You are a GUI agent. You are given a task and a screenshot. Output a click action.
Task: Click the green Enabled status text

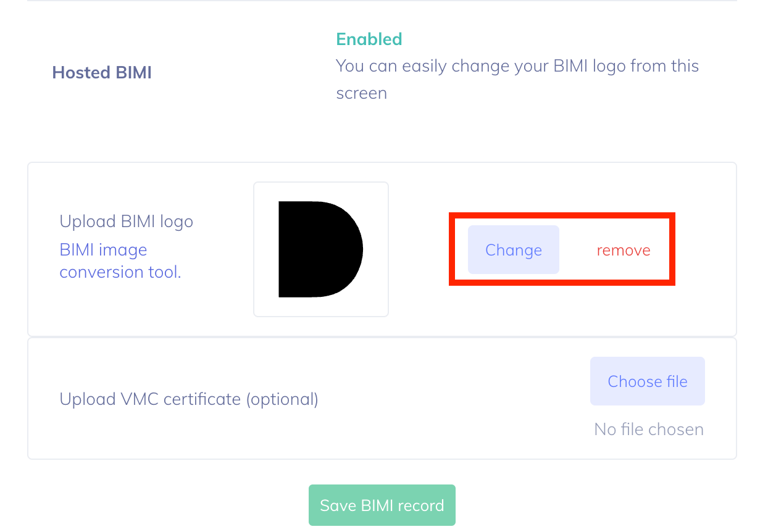369,39
